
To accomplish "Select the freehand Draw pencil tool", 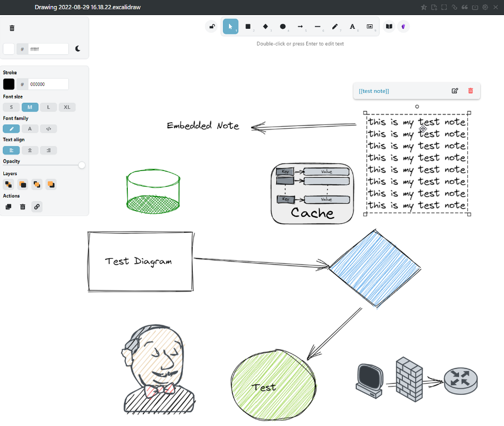I will click(x=335, y=27).
